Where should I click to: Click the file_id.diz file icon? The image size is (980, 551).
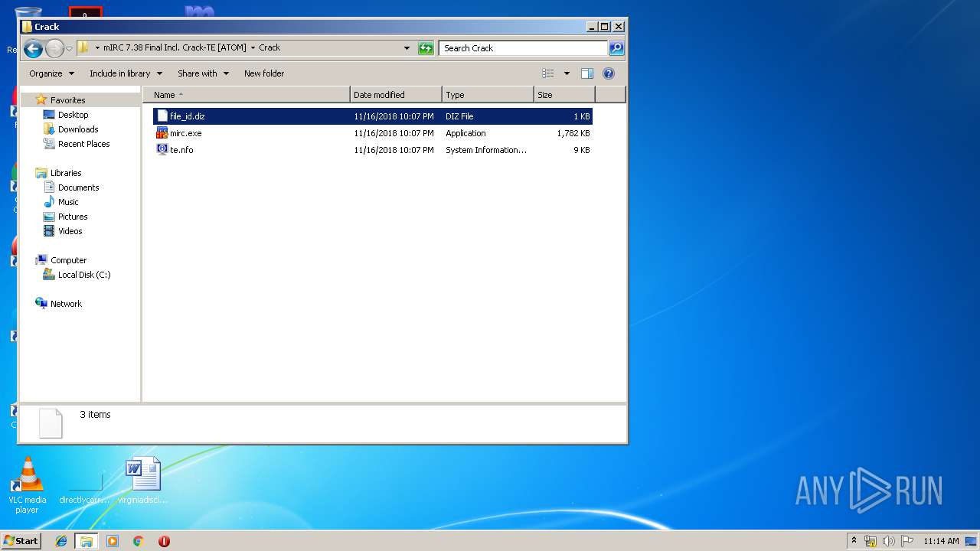162,116
